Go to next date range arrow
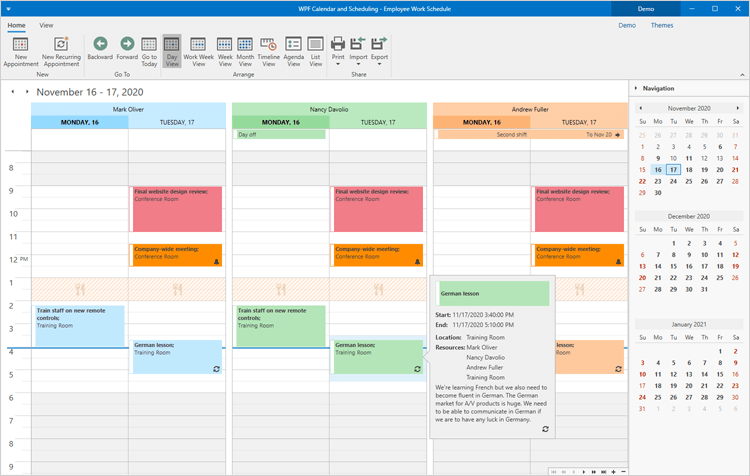The height and width of the screenshot is (476, 750). pos(27,91)
